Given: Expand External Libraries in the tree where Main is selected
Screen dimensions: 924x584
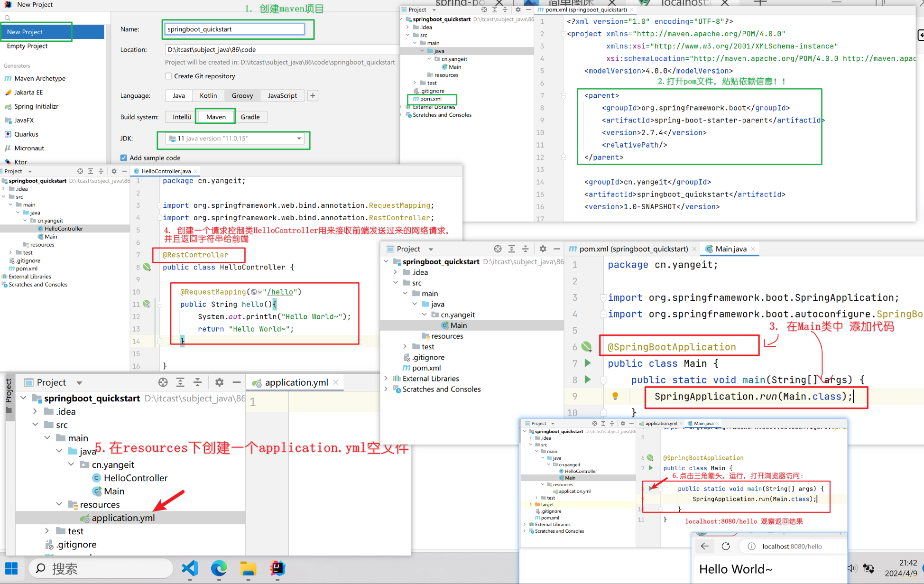Looking at the screenshot, I should pyautogui.click(x=386, y=378).
